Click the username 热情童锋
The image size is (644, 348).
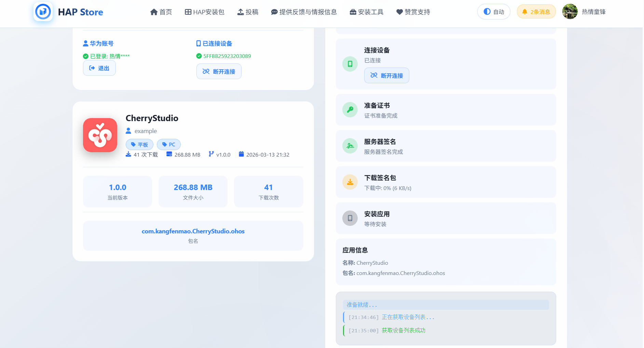(594, 12)
